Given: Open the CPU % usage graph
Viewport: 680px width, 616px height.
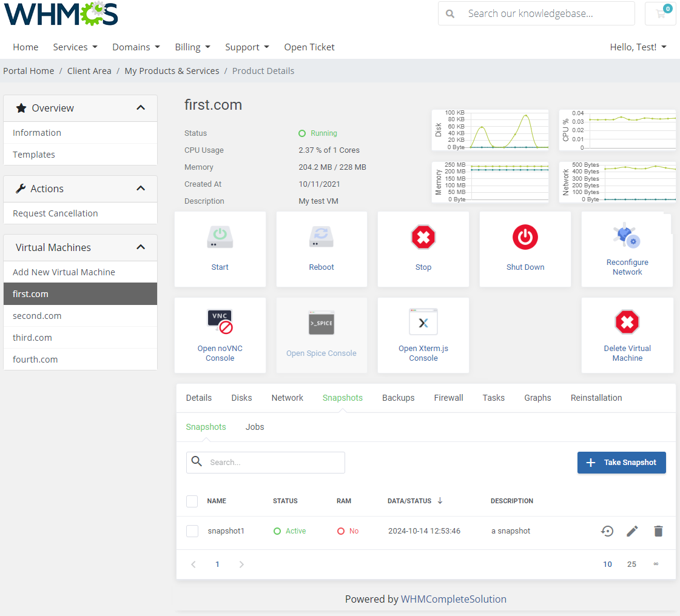Looking at the screenshot, I should [x=617, y=130].
